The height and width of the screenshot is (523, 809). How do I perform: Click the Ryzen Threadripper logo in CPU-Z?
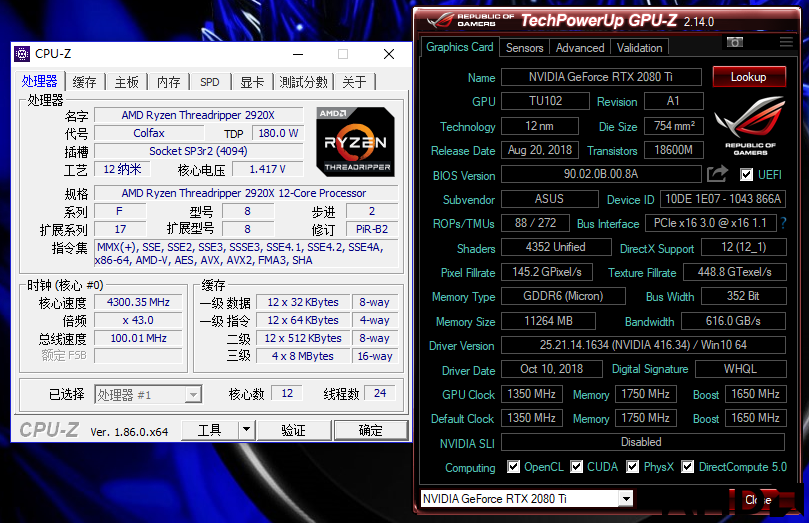coord(355,142)
